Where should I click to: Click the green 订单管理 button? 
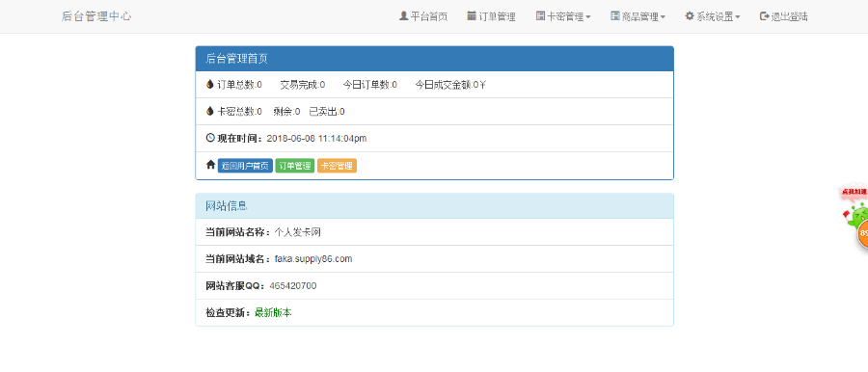click(x=295, y=166)
